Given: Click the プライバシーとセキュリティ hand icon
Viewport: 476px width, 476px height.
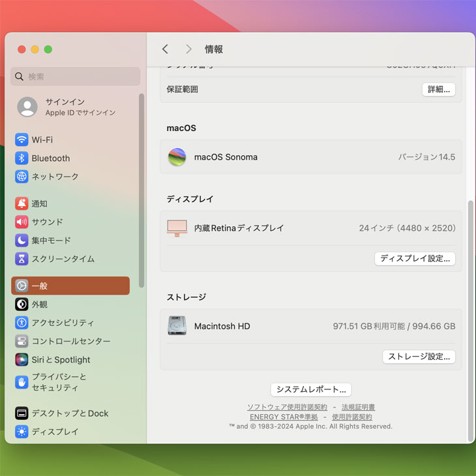Looking at the screenshot, I should click(x=22, y=382).
